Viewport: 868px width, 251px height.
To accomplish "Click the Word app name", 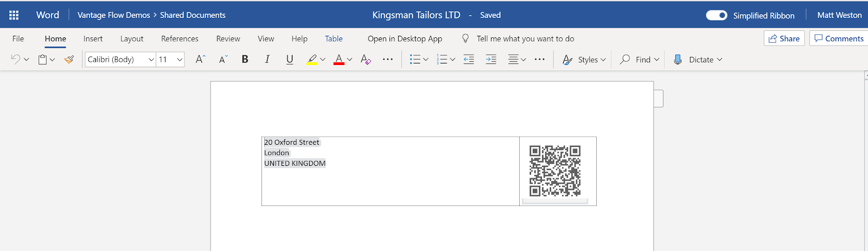I will (48, 15).
